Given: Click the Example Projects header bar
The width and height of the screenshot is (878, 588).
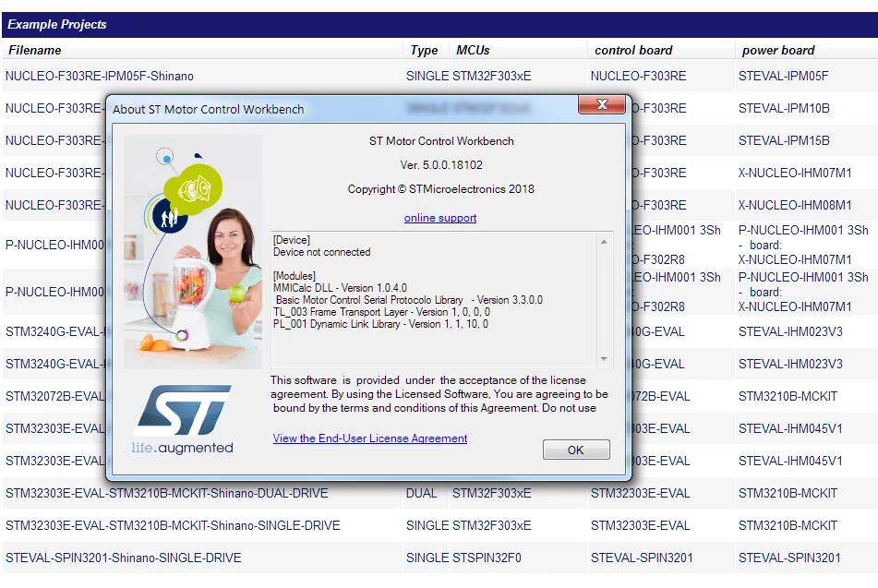Looking at the screenshot, I should 439,25.
